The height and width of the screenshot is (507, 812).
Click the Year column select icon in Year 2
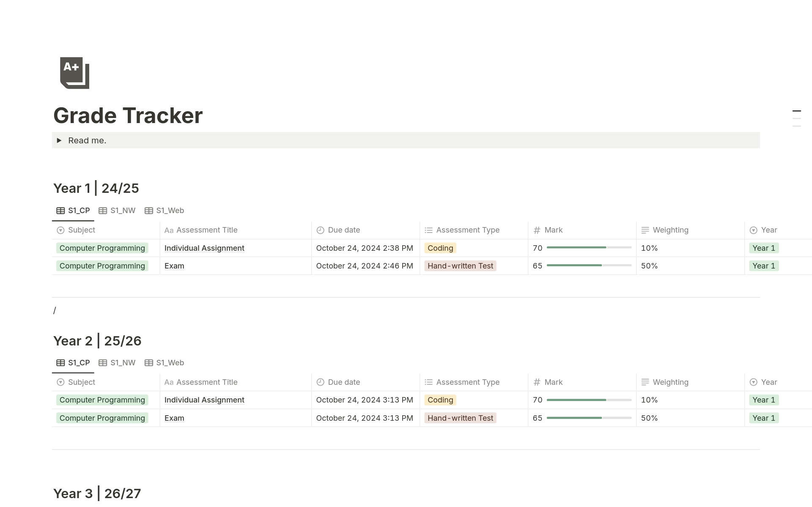pos(753,382)
